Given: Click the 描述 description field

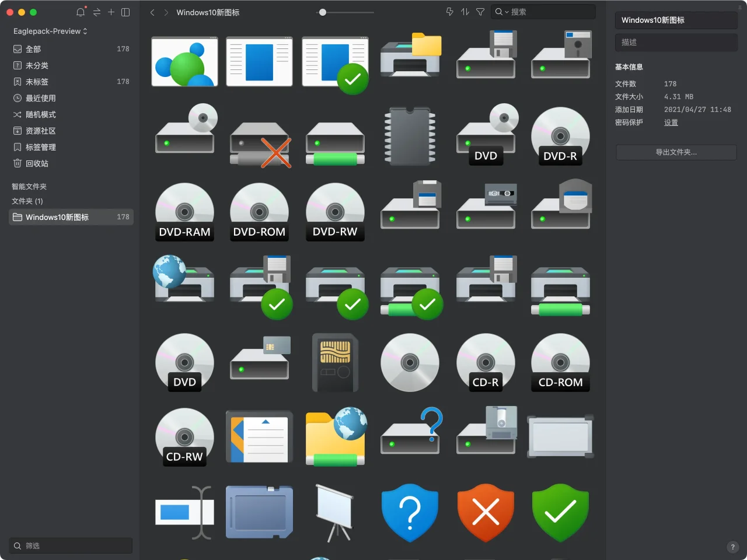Looking at the screenshot, I should tap(676, 42).
